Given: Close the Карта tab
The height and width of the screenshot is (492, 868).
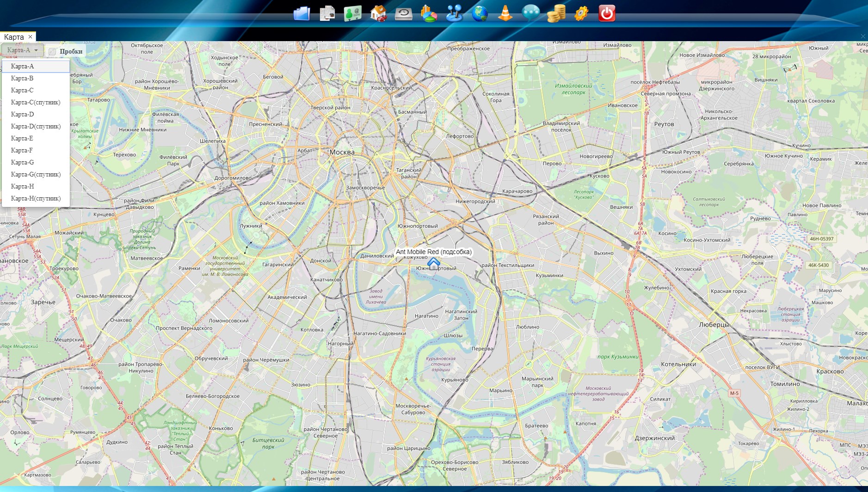Looking at the screenshot, I should click(31, 37).
